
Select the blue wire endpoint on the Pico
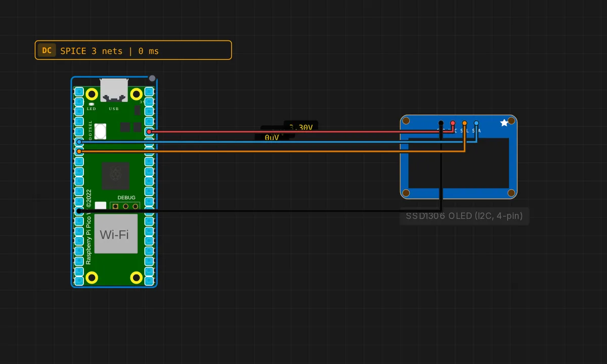(79, 142)
